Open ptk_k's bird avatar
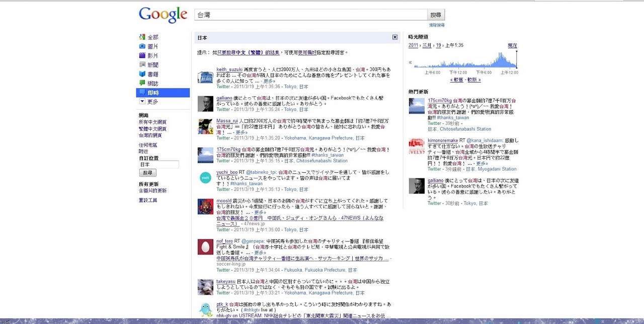This screenshot has width=644, height=324. [x=205, y=309]
